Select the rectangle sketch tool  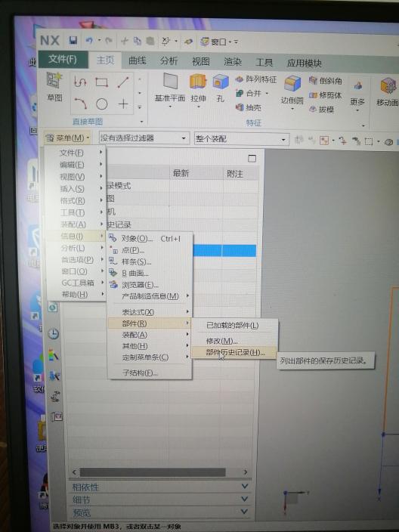tap(101, 82)
